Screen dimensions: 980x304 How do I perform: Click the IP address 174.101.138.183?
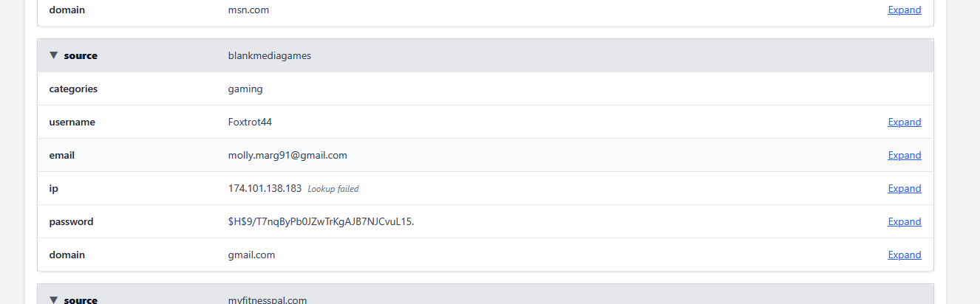coord(265,189)
